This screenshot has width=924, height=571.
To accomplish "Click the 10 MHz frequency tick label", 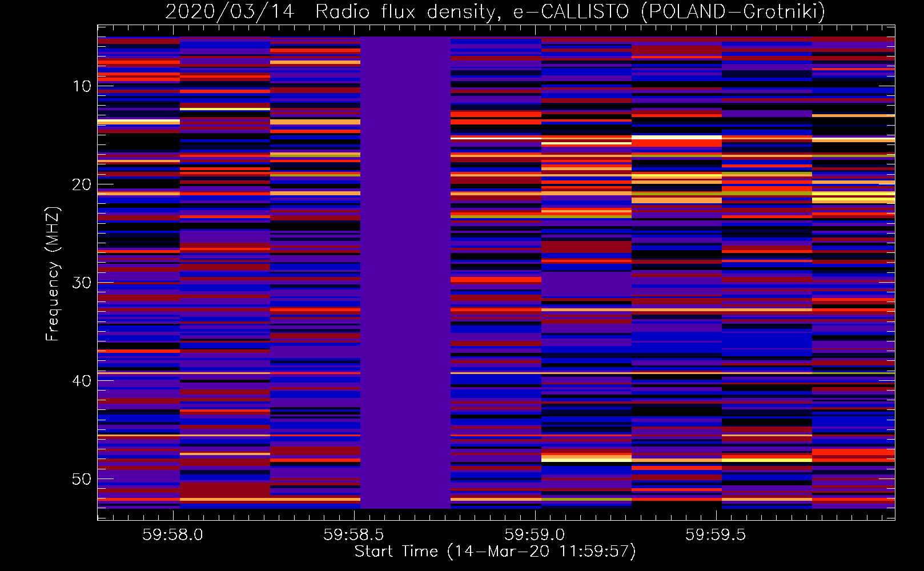I will (82, 86).
